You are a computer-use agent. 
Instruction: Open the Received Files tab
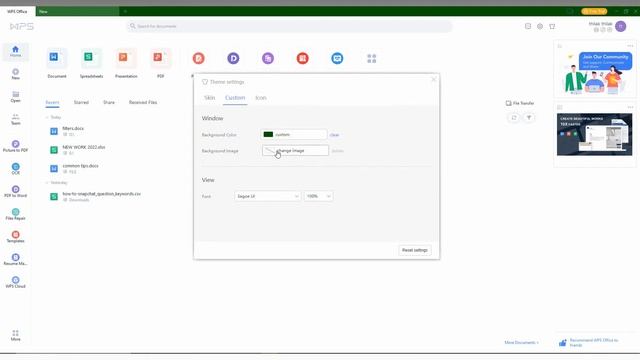(143, 102)
